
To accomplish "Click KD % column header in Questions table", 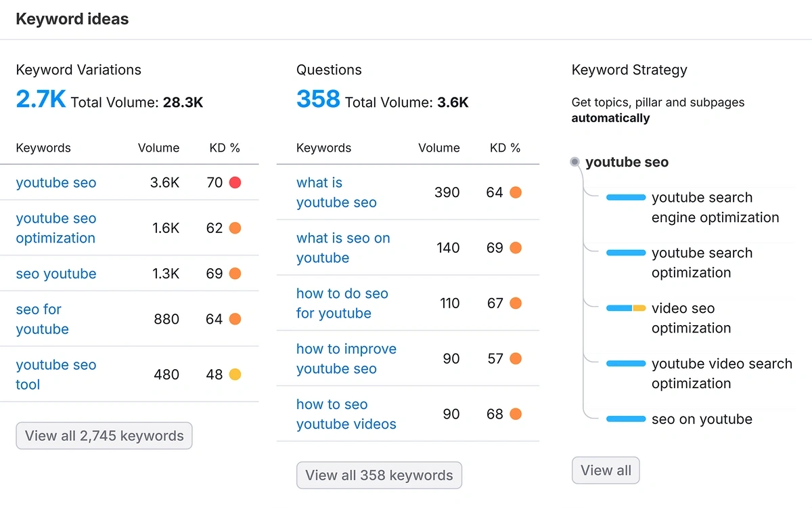I will pyautogui.click(x=505, y=148).
